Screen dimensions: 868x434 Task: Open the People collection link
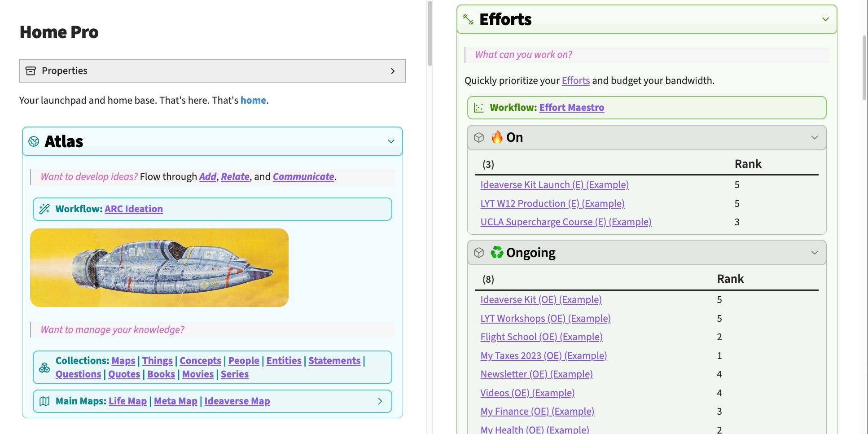[x=244, y=361]
